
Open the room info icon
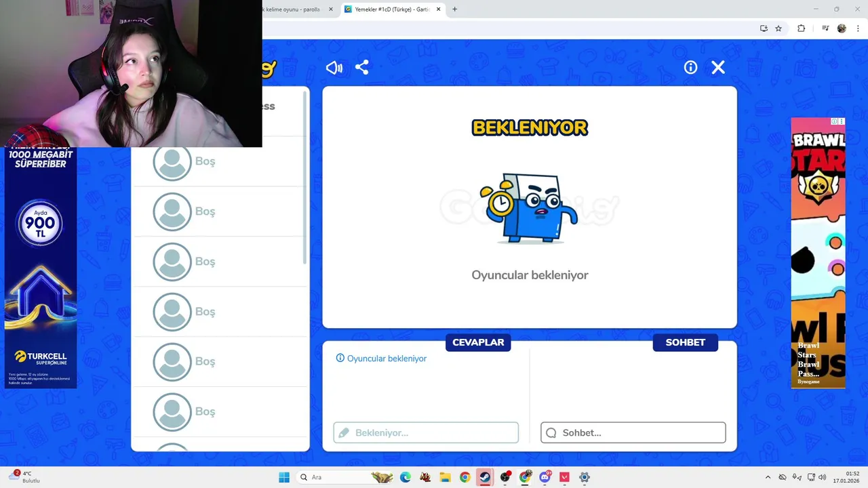tap(690, 67)
